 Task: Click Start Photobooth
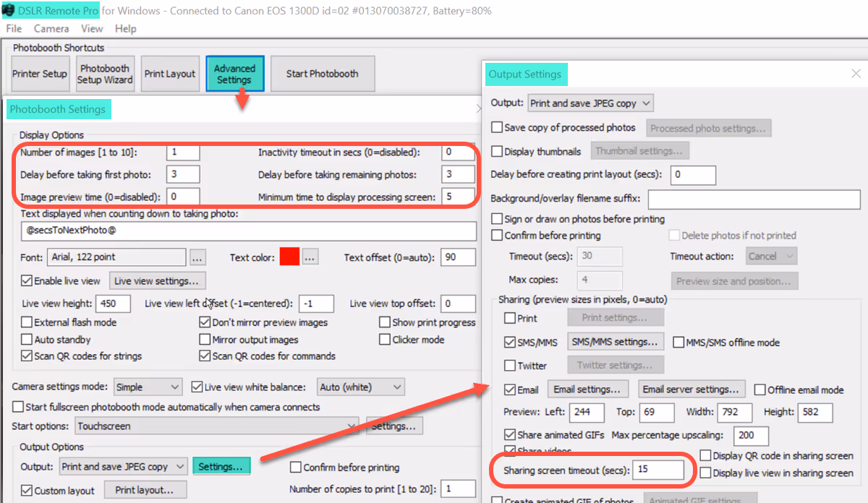pyautogui.click(x=322, y=74)
